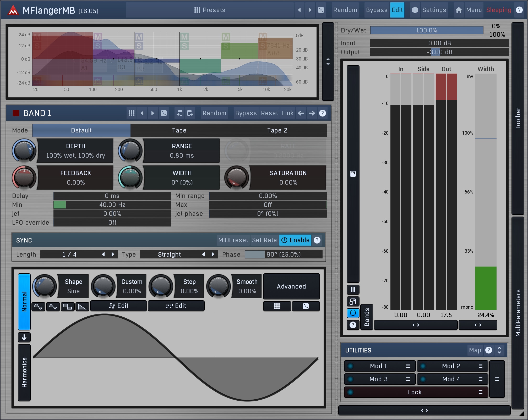Invert the oscillator with down arrow button
Viewport: 528px width, 420px height.
[x=24, y=337]
